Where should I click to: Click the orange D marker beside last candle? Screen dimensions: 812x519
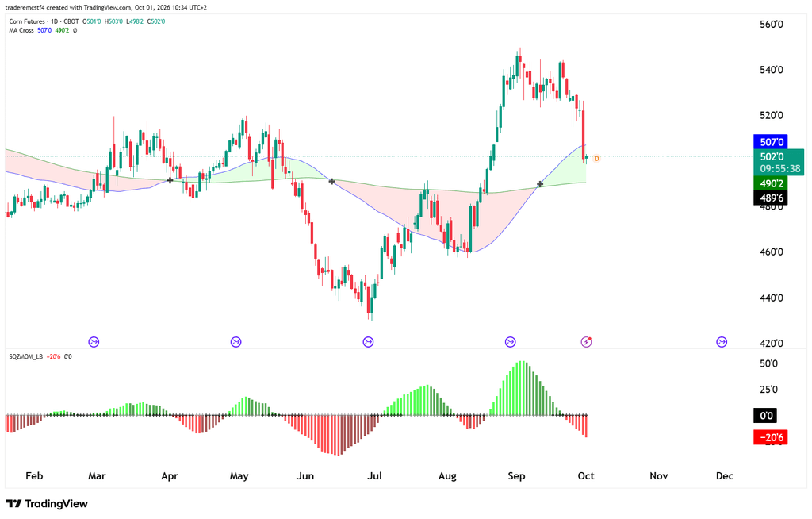point(596,158)
